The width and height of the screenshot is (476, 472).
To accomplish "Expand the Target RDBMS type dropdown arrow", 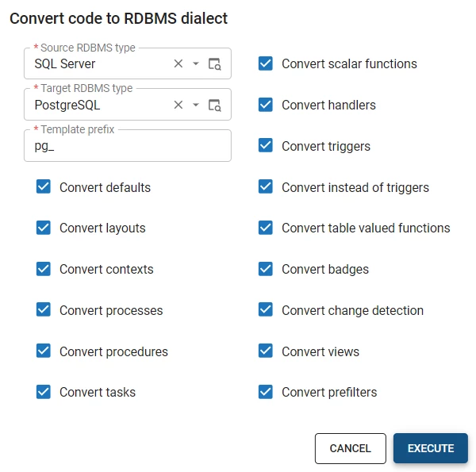I will 196,105.
